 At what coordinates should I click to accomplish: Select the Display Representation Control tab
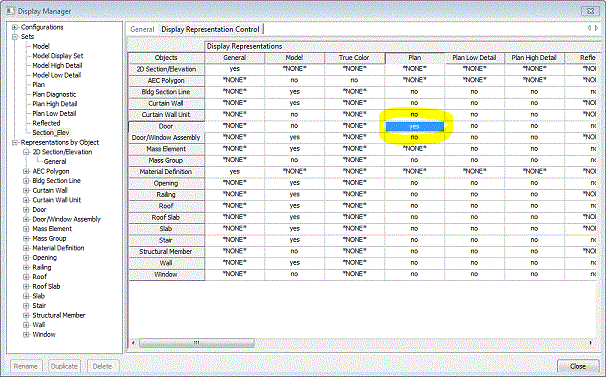[x=210, y=29]
